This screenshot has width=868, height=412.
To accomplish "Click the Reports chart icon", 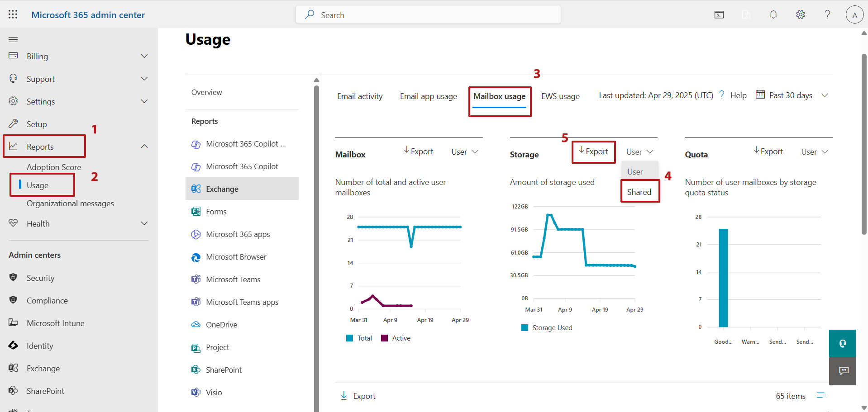I will (x=13, y=147).
